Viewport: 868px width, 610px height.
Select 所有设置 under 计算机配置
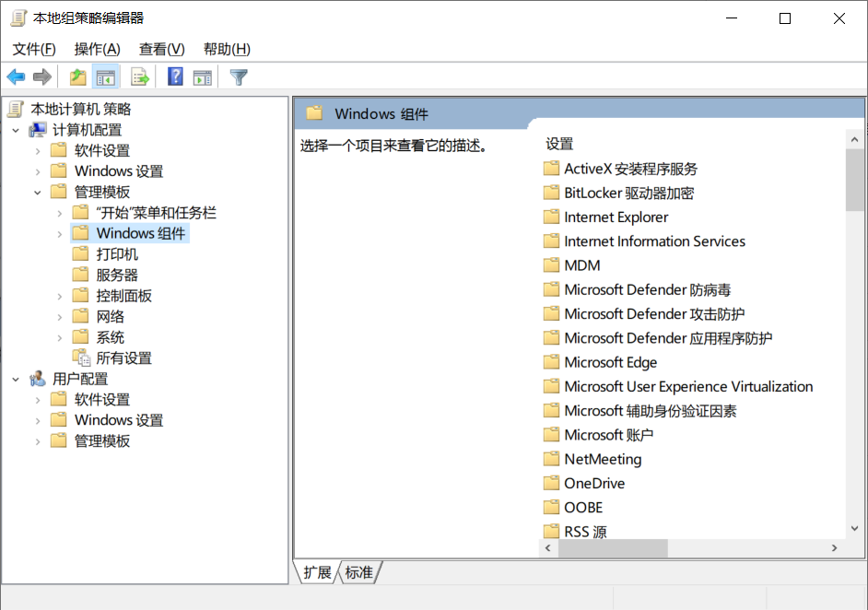(124, 358)
